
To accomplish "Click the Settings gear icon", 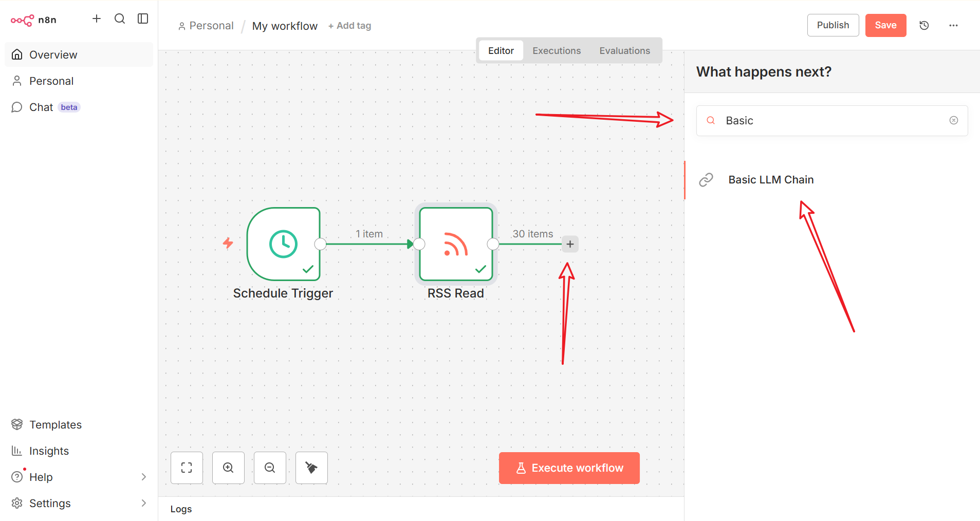I will (x=17, y=503).
